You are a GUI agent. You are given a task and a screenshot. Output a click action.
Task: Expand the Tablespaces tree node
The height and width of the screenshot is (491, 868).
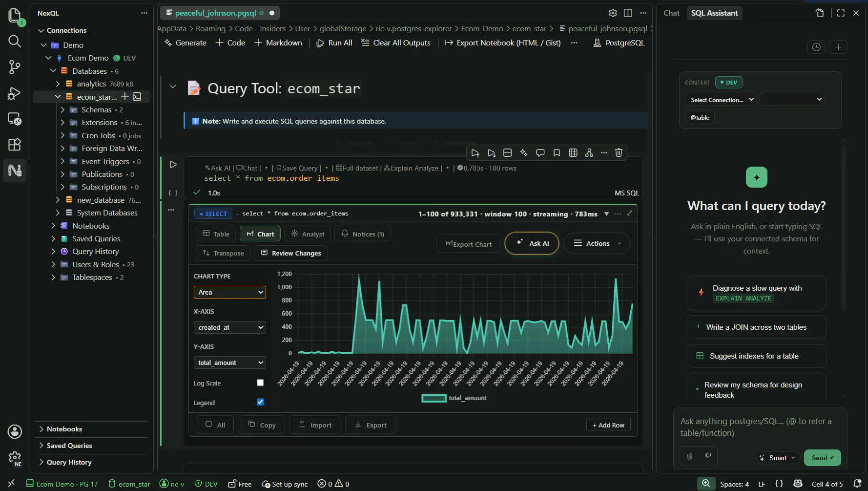point(53,278)
